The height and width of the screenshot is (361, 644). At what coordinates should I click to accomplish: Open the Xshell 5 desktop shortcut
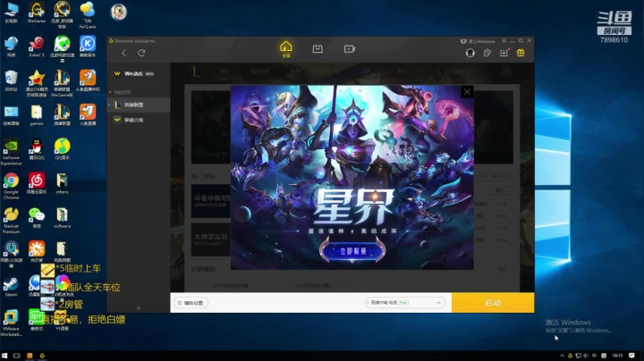click(x=37, y=46)
